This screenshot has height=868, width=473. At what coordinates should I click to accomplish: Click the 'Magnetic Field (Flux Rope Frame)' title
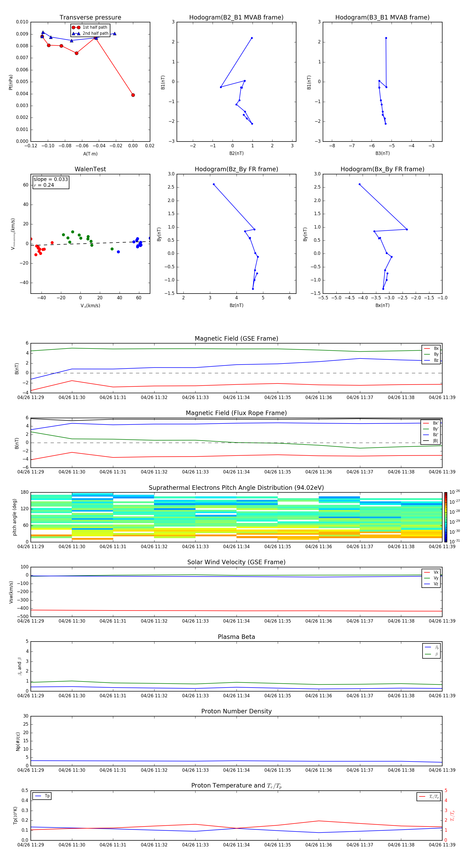coord(236,413)
